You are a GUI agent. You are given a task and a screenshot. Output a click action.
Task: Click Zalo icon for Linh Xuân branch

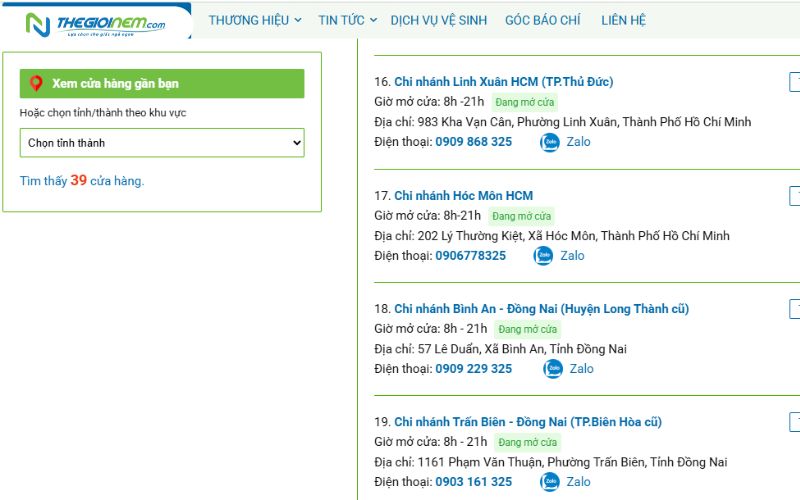point(549,142)
